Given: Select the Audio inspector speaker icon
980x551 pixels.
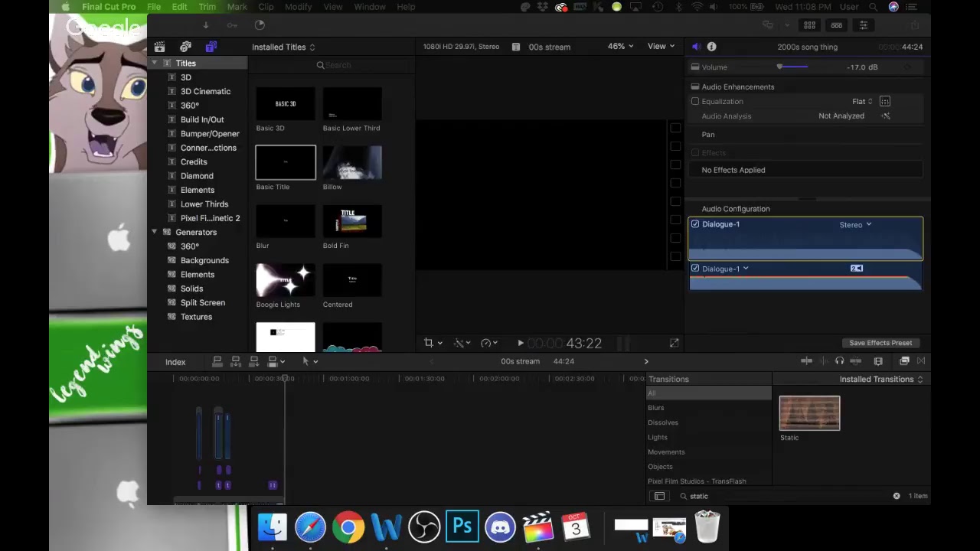Looking at the screenshot, I should (x=696, y=47).
